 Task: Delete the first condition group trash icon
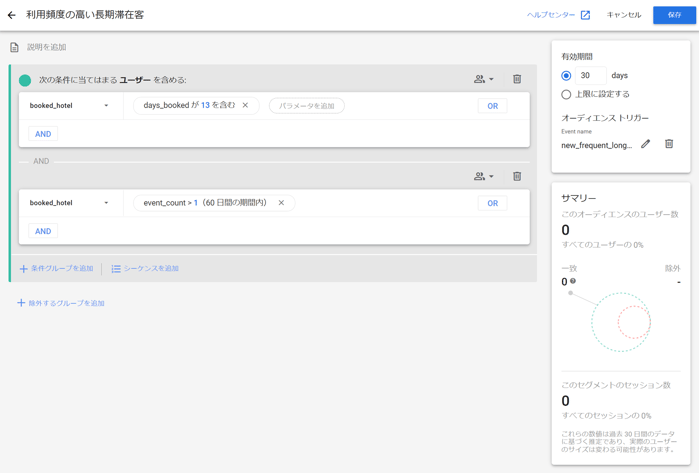point(517,79)
